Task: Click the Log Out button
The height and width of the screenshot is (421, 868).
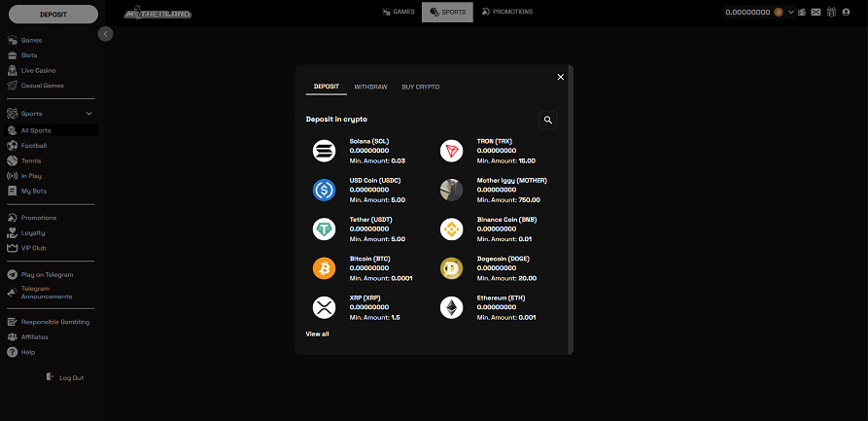Action: coord(65,378)
